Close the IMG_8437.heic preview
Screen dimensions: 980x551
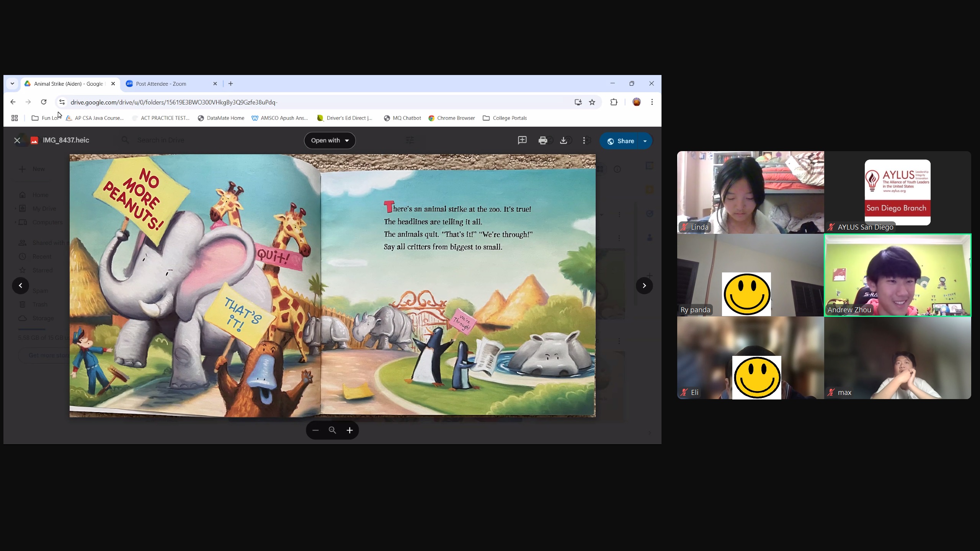[x=17, y=140]
